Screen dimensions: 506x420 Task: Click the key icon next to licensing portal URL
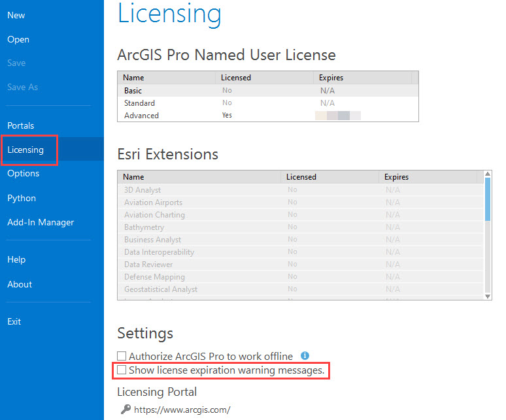[126, 410]
